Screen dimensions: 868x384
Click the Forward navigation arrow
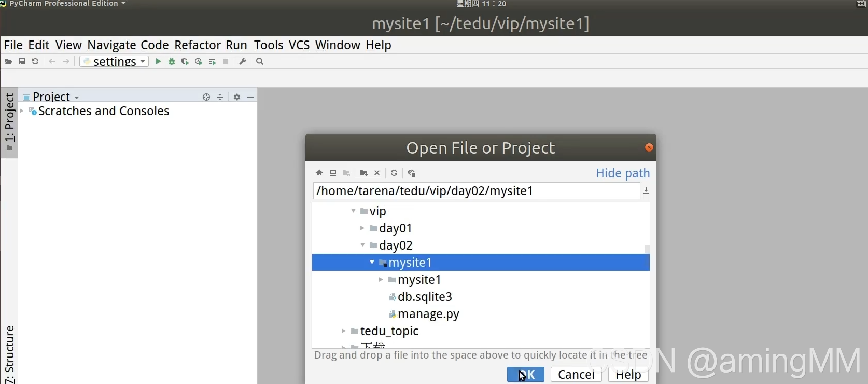coord(66,61)
